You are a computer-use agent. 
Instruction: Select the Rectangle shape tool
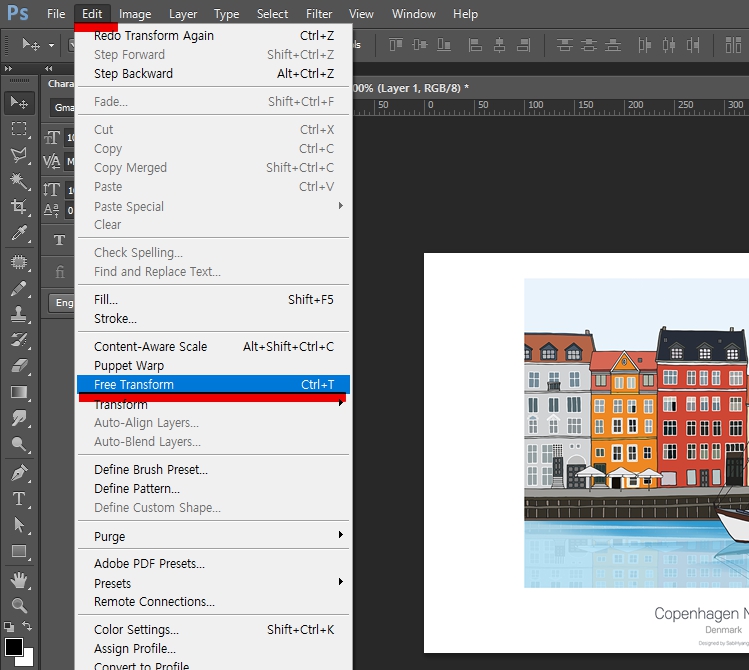click(x=19, y=551)
